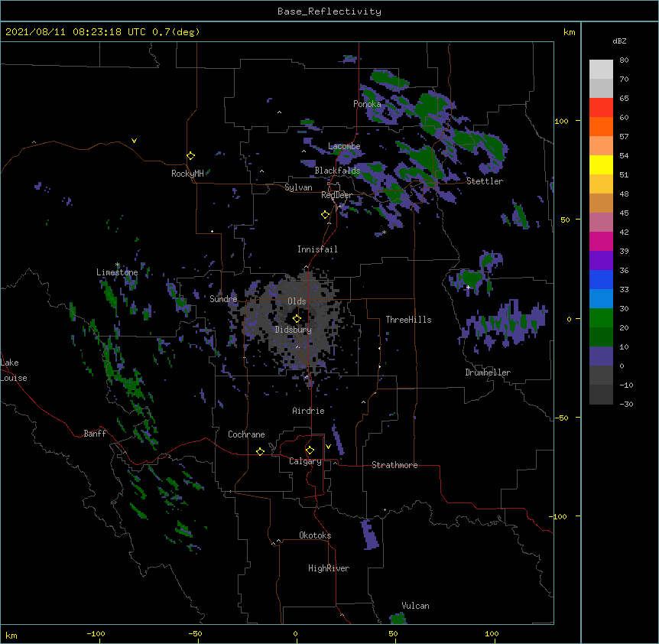
Task: Select the yellow radar site diamond between Olds and Didsbury
Action: coord(297,319)
